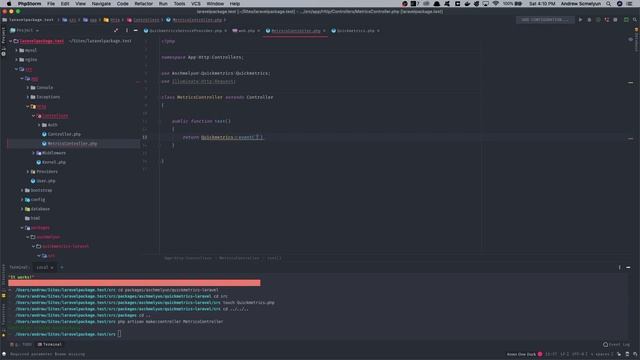The width and height of the screenshot is (640, 360).
Task: Open the Add Configuration dropdown
Action: 545,20
